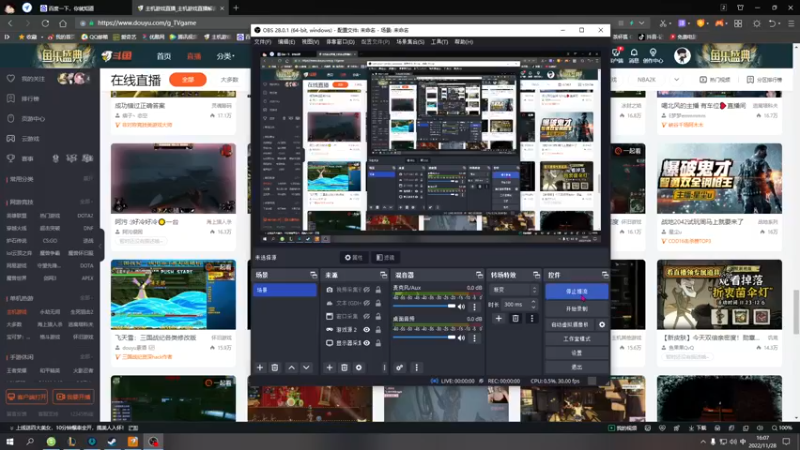Remove selected scene using trash icon
Image resolution: width=800 pixels, height=450 pixels.
click(x=274, y=367)
